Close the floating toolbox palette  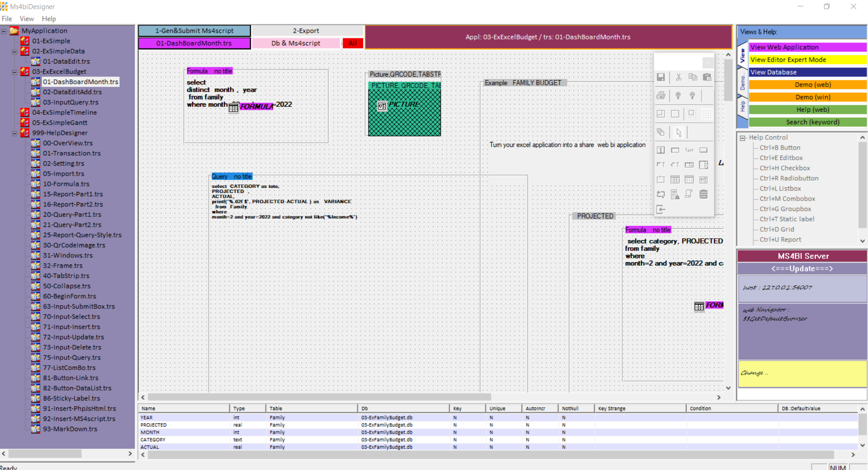708,62
